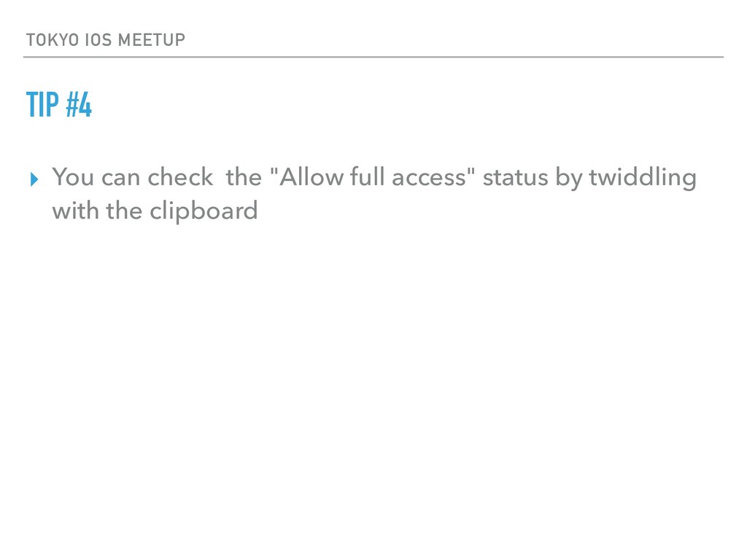Click the word IOS in the header
This screenshot has height=560, width=747.
pyautogui.click(x=98, y=40)
